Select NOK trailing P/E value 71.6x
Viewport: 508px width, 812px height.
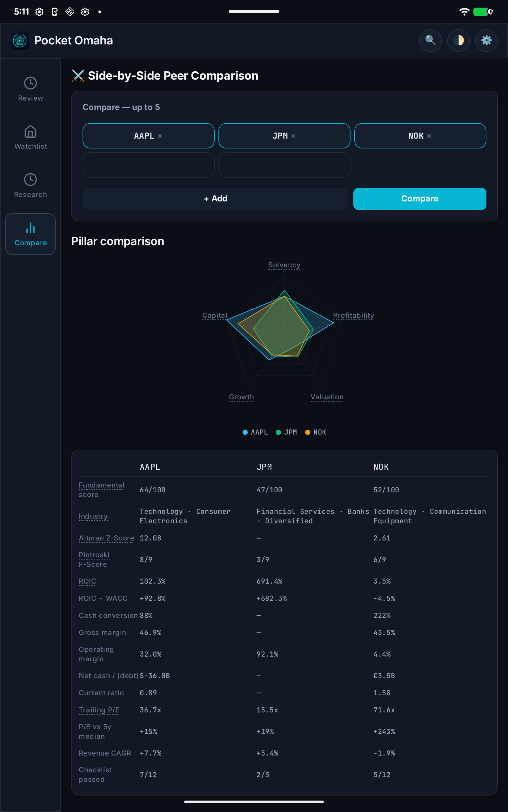click(x=384, y=710)
